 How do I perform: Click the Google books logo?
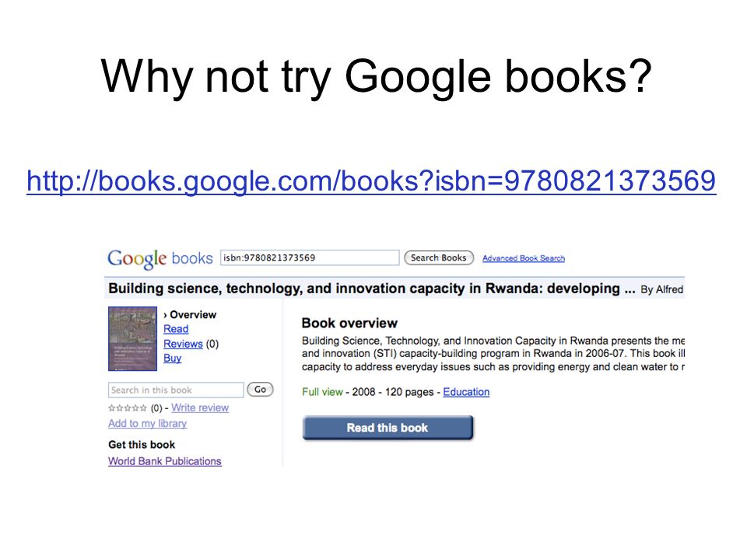pos(160,258)
